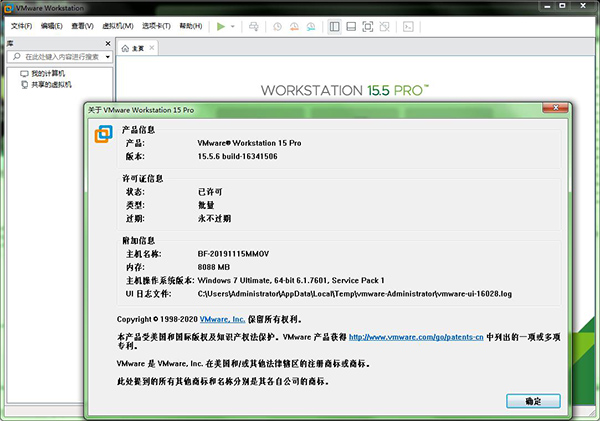This screenshot has width=600, height=421.
Task: Open the snapshot manager icon
Action: tap(311, 26)
